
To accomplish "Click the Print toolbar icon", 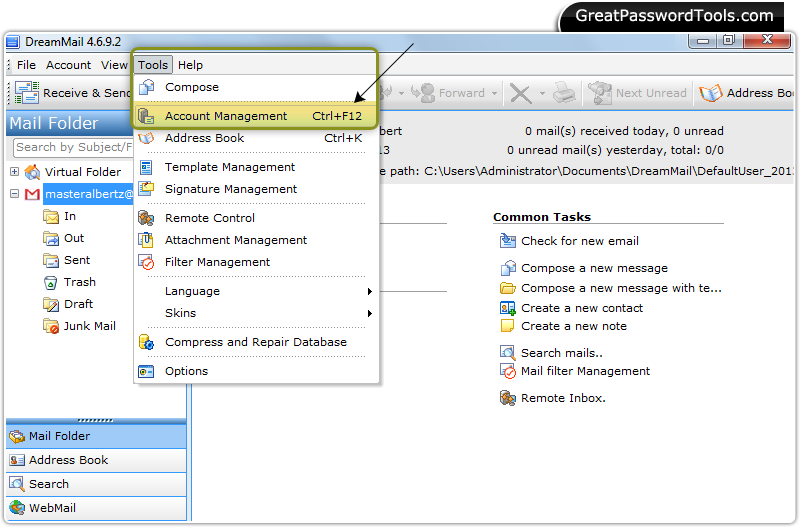I will point(564,93).
